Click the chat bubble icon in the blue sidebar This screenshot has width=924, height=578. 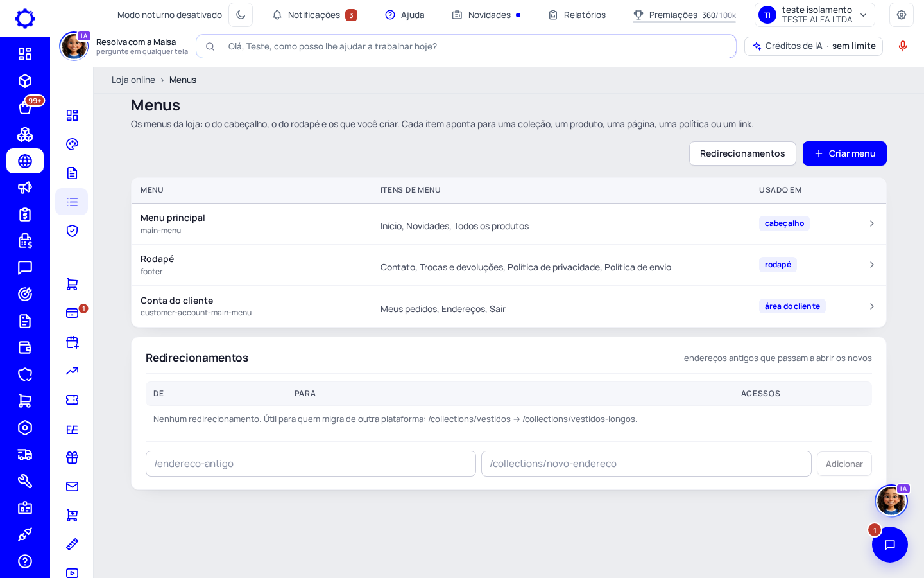(x=25, y=267)
